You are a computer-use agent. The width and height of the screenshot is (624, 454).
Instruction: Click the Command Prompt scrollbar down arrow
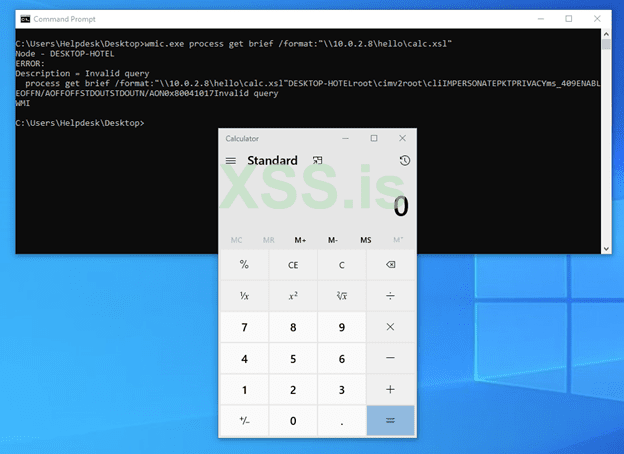click(606, 249)
